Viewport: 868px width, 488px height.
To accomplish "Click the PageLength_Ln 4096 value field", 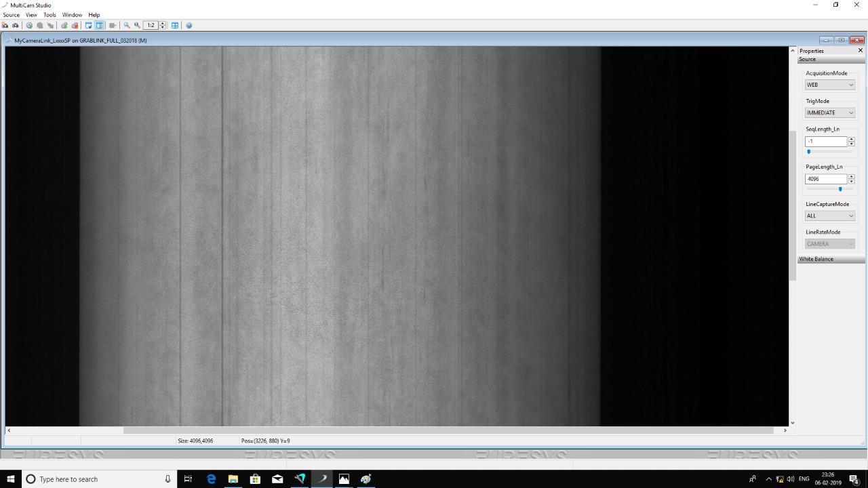I will point(826,179).
